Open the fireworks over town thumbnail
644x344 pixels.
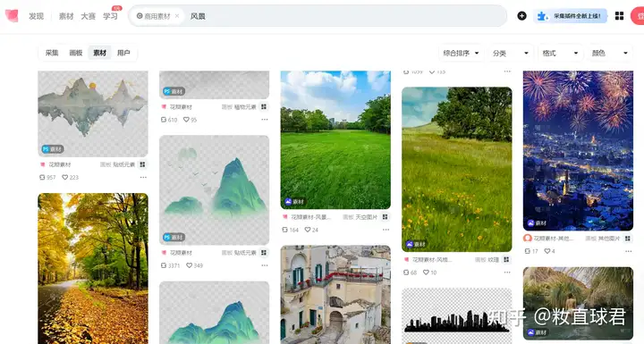pyautogui.click(x=578, y=151)
